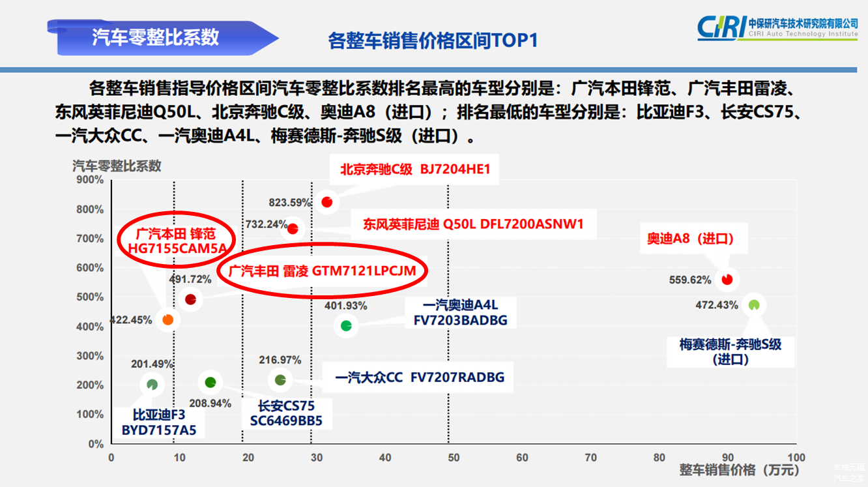The width and height of the screenshot is (868, 487).
Task: Click the label 比亚迪F3 BYD7157A5
Action: tap(159, 422)
